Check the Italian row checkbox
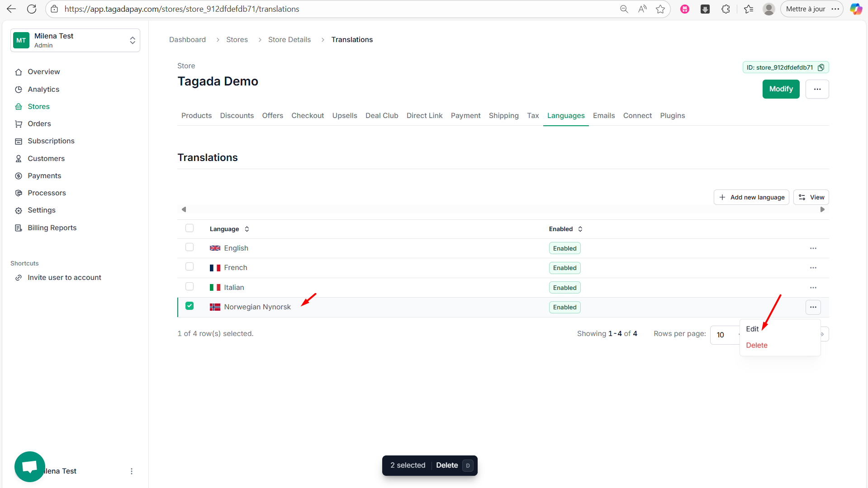Viewport: 868px width, 488px height. point(190,287)
